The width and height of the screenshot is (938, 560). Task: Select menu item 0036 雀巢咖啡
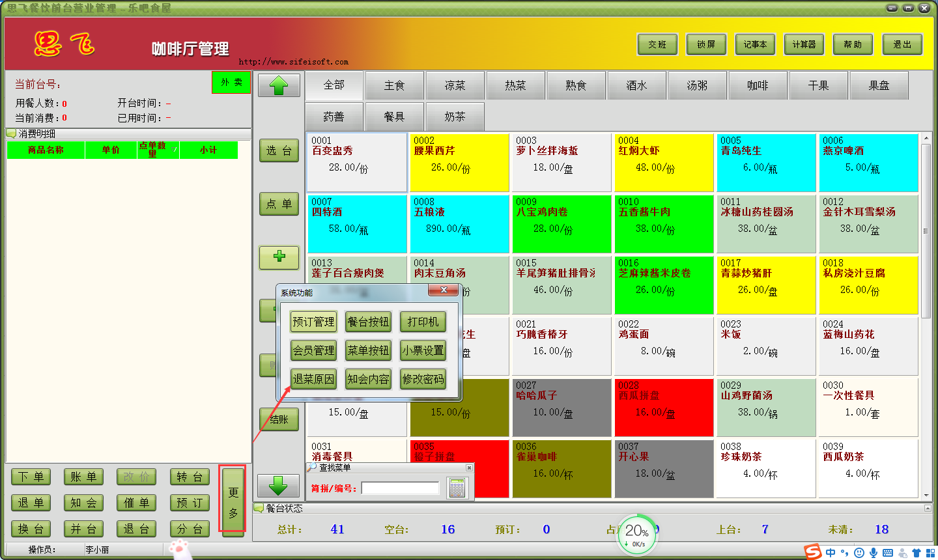point(561,469)
